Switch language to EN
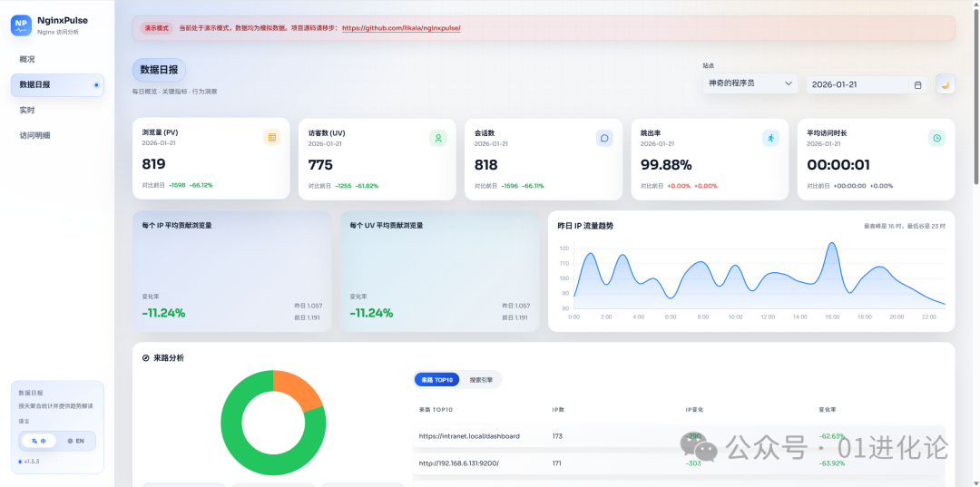This screenshot has height=487, width=980. click(75, 441)
